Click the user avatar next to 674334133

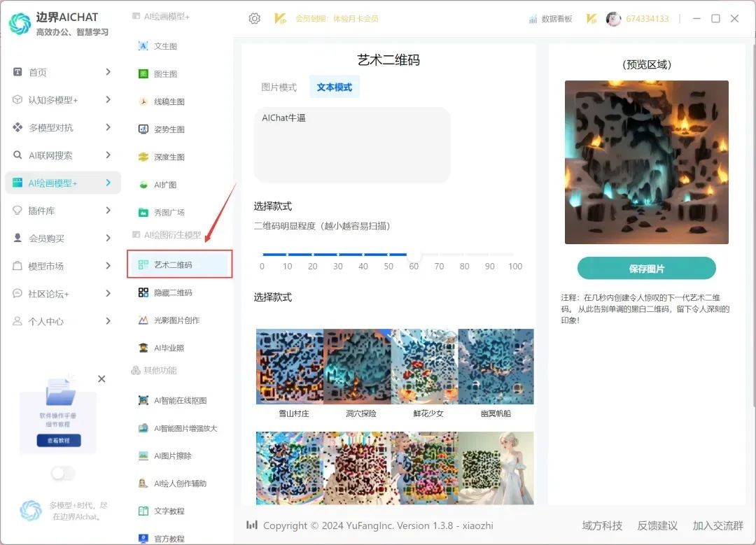coord(613,19)
